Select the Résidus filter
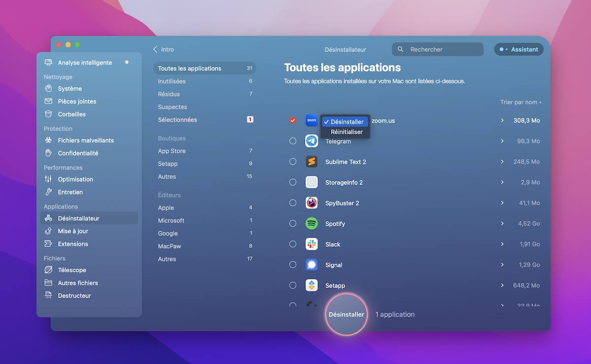 click(x=204, y=94)
